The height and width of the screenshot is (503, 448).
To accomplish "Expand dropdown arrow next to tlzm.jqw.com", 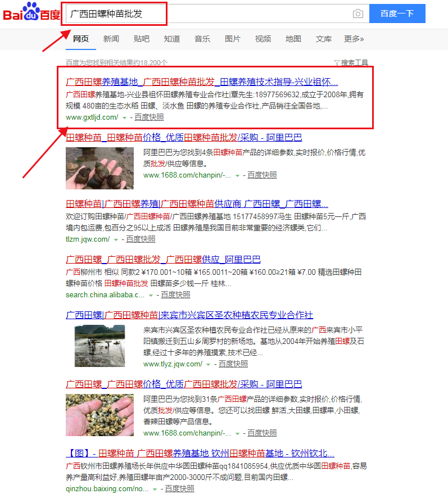I will click(x=116, y=239).
